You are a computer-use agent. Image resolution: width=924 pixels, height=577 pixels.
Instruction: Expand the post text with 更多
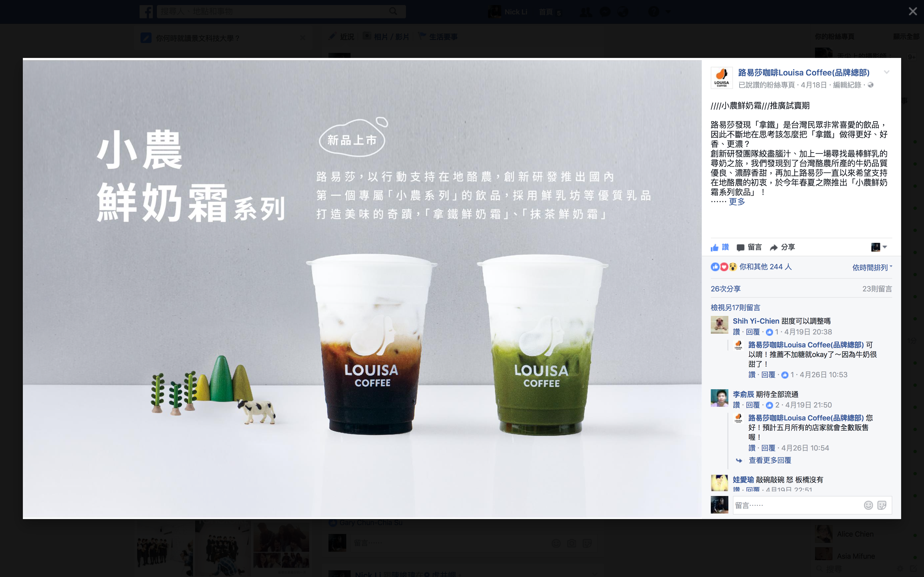(737, 201)
